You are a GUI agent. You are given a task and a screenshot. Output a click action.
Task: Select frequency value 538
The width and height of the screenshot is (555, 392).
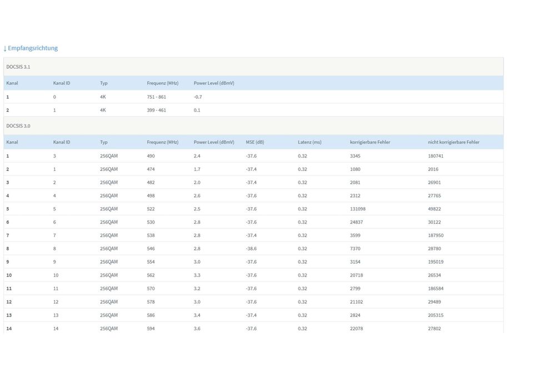151,235
